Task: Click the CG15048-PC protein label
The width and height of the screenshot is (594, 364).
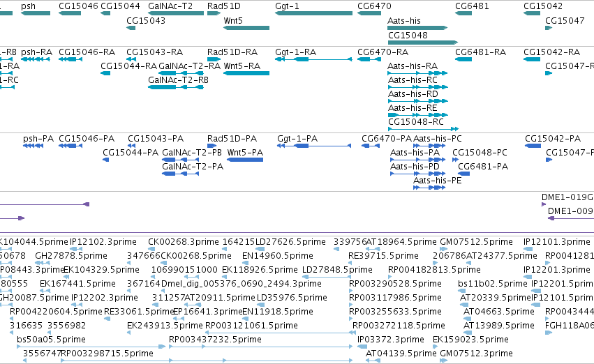Action: [x=480, y=153]
